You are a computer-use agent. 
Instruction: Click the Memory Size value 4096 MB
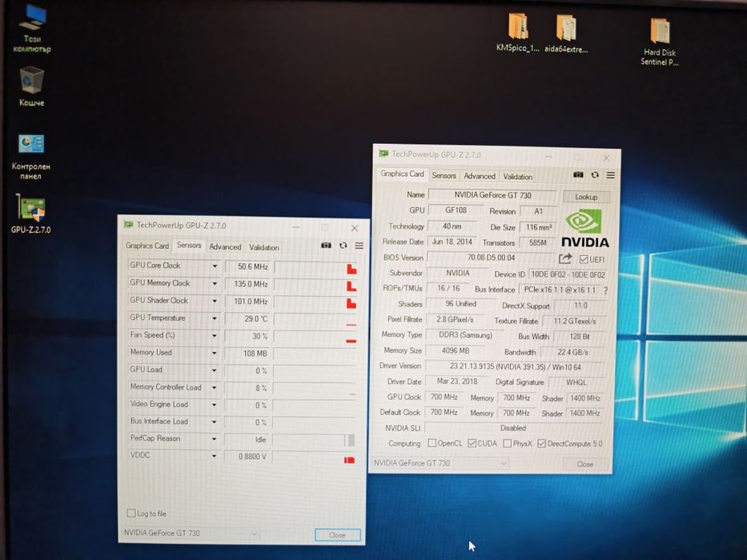pyautogui.click(x=456, y=350)
